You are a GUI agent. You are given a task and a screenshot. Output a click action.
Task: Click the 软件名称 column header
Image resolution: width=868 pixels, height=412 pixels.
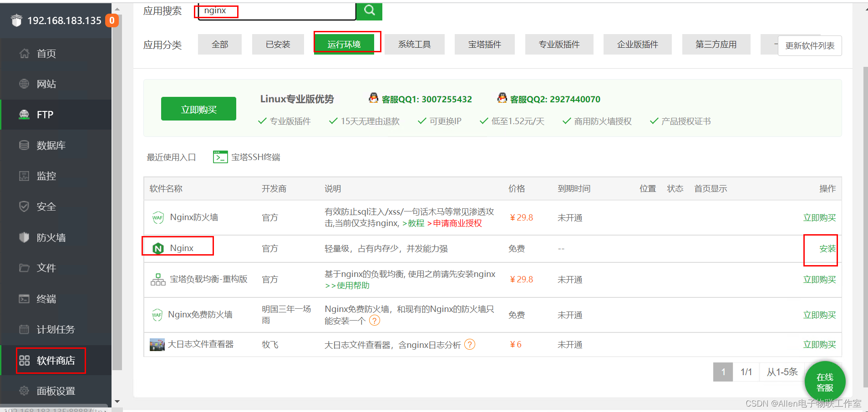pyautogui.click(x=166, y=189)
